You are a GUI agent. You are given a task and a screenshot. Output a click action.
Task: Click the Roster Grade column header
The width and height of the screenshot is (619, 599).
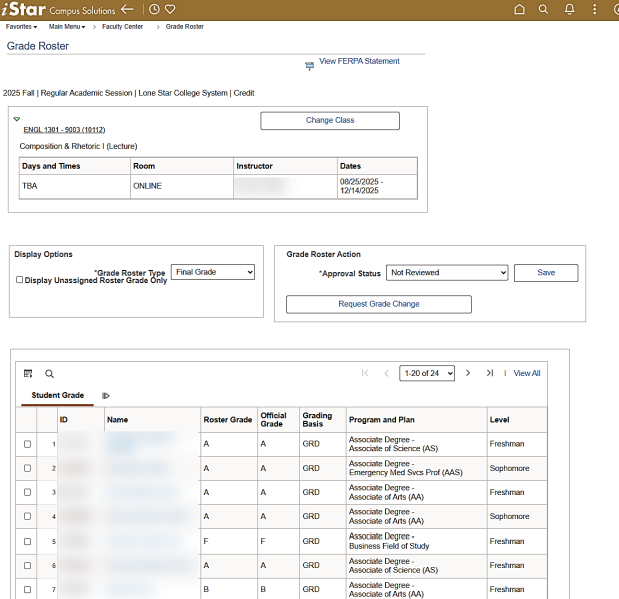point(228,420)
